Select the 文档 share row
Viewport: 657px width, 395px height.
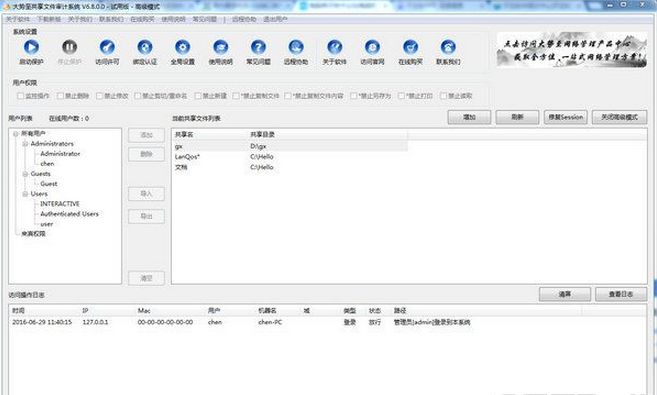click(x=290, y=167)
